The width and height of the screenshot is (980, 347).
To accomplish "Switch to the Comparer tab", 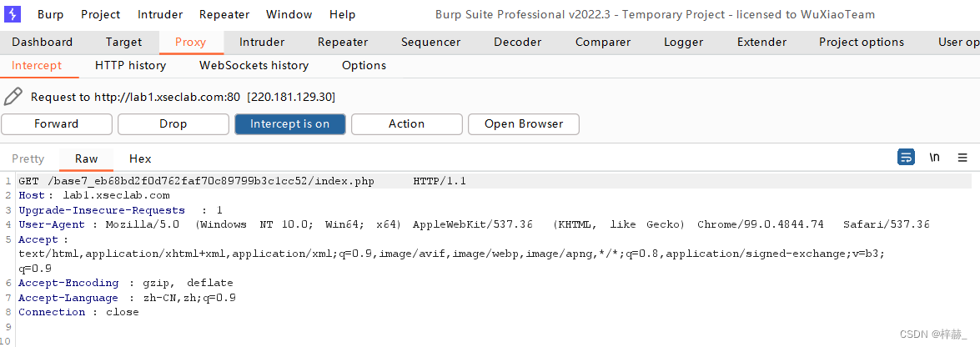I will click(x=603, y=42).
